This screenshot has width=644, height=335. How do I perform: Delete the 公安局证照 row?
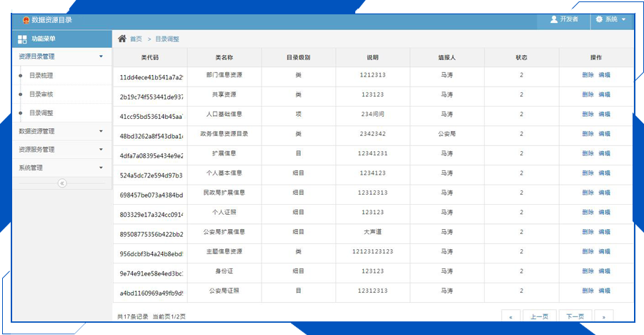point(588,291)
